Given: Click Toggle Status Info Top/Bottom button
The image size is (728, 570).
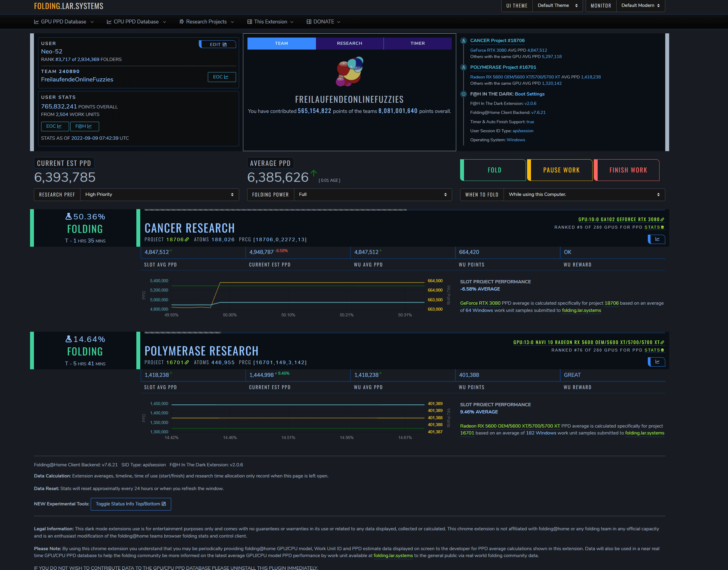Looking at the screenshot, I should 131,504.
